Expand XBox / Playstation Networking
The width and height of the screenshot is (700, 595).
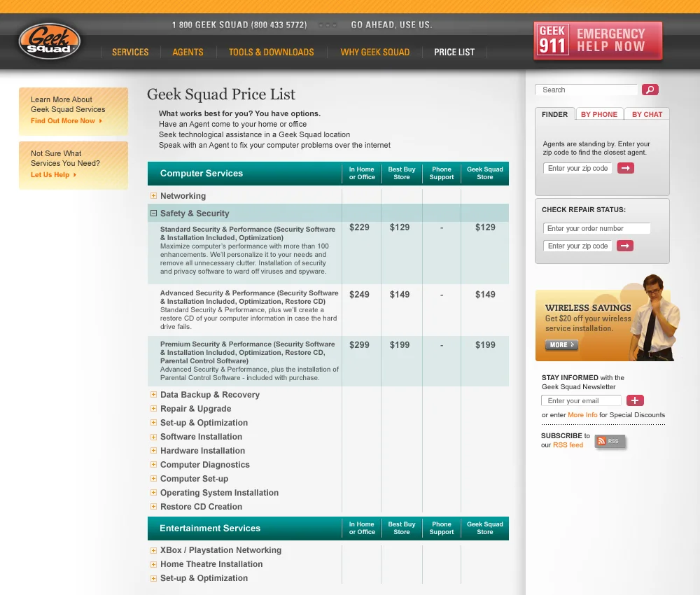pyautogui.click(x=153, y=550)
